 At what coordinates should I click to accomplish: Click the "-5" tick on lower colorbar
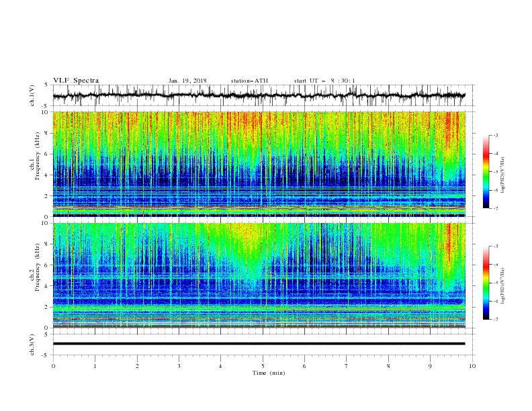[496, 283]
